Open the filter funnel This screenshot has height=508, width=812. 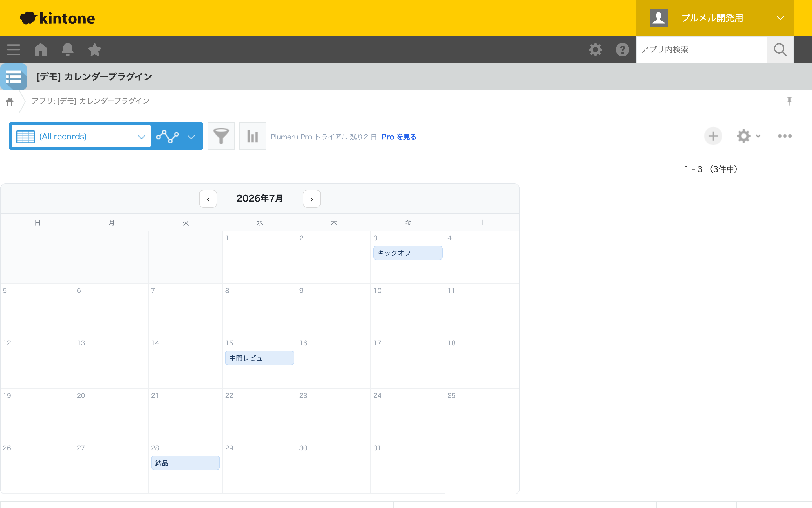(x=221, y=136)
